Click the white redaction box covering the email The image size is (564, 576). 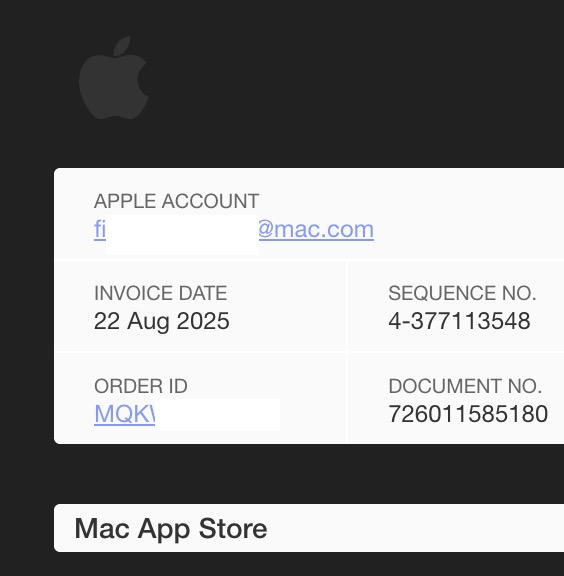(182, 235)
